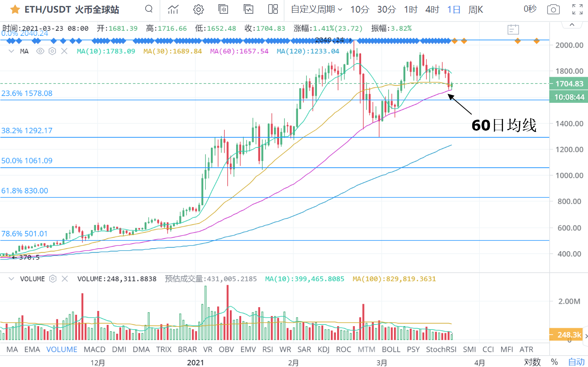Select the chart style icon
The width and height of the screenshot is (588, 367).
coord(173,9)
